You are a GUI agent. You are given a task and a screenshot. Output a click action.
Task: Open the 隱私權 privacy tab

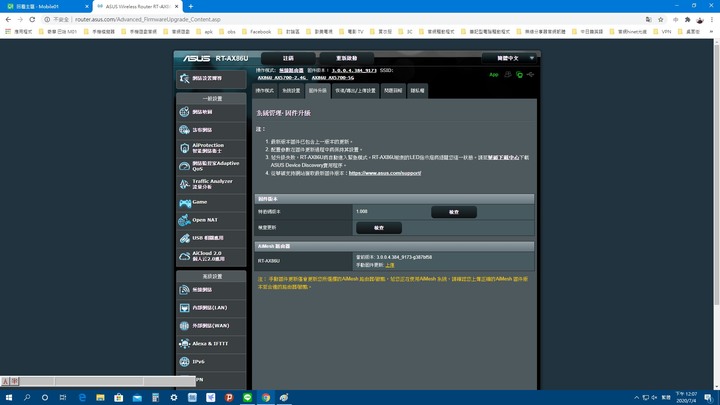click(417, 90)
